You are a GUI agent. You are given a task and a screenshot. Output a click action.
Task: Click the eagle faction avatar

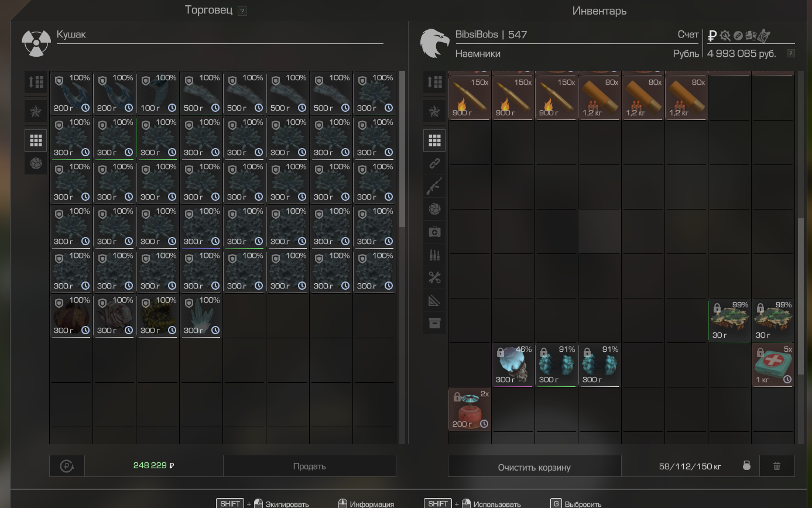434,44
